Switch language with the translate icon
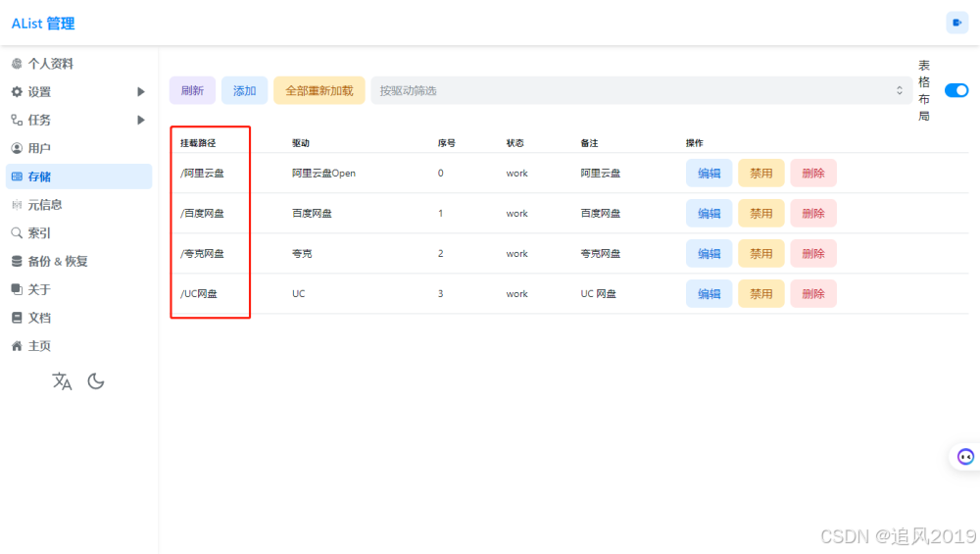The image size is (980, 554). pos(62,381)
